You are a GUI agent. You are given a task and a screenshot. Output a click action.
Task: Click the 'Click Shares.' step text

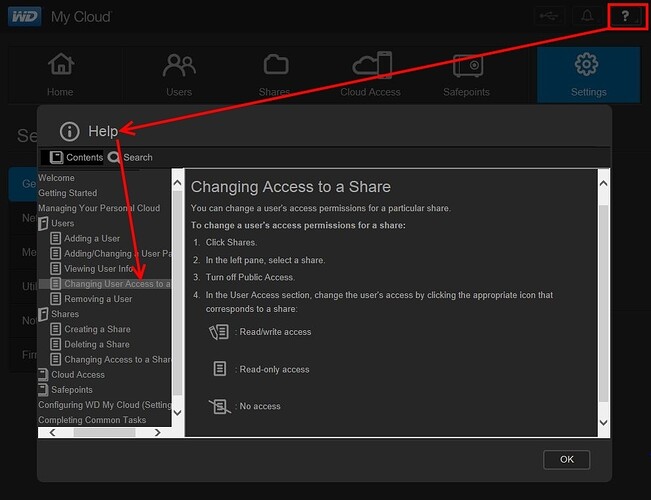(231, 243)
